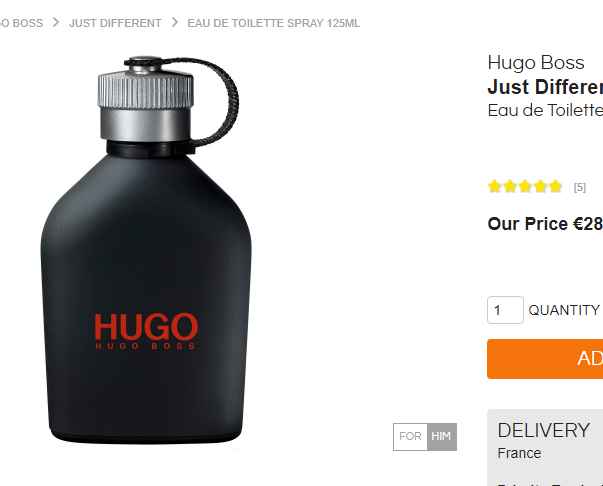Select the Eau de Toilette Spray 125ML breadcrumb
This screenshot has width=603, height=486.
pos(273,23)
